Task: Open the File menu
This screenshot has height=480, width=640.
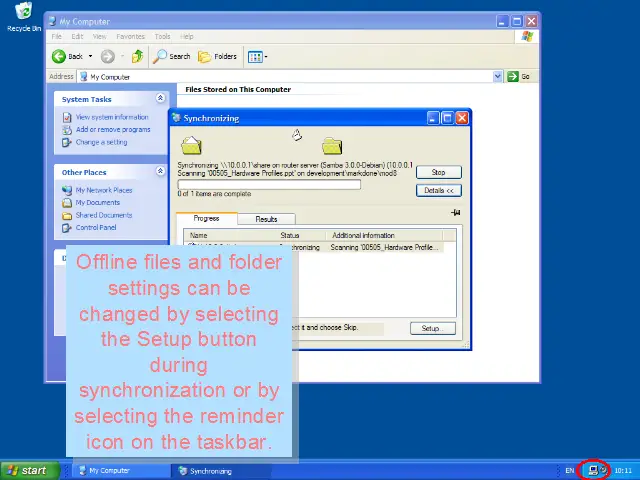Action: click(57, 36)
